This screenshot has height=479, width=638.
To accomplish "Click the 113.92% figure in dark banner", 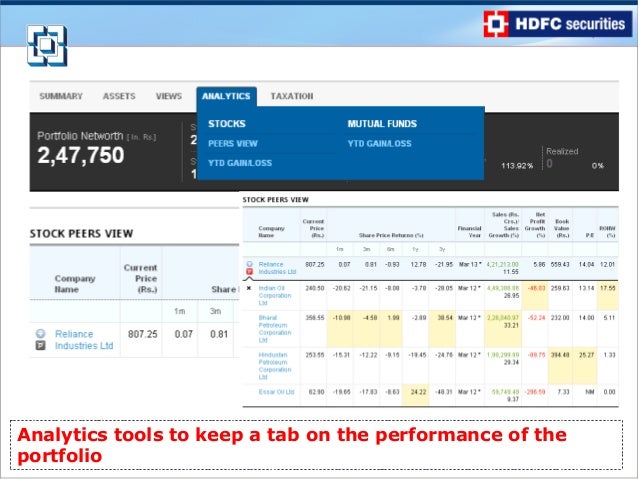I will 517,166.
